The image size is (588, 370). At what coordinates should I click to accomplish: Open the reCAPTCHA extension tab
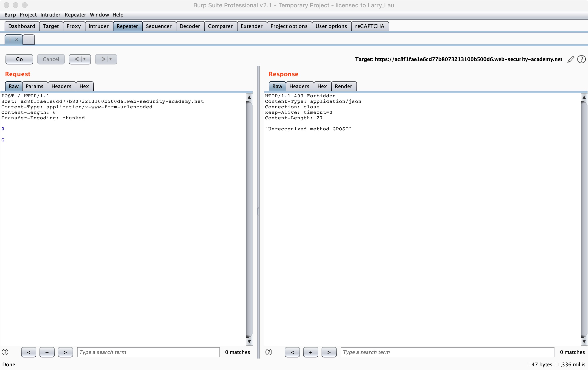click(370, 26)
